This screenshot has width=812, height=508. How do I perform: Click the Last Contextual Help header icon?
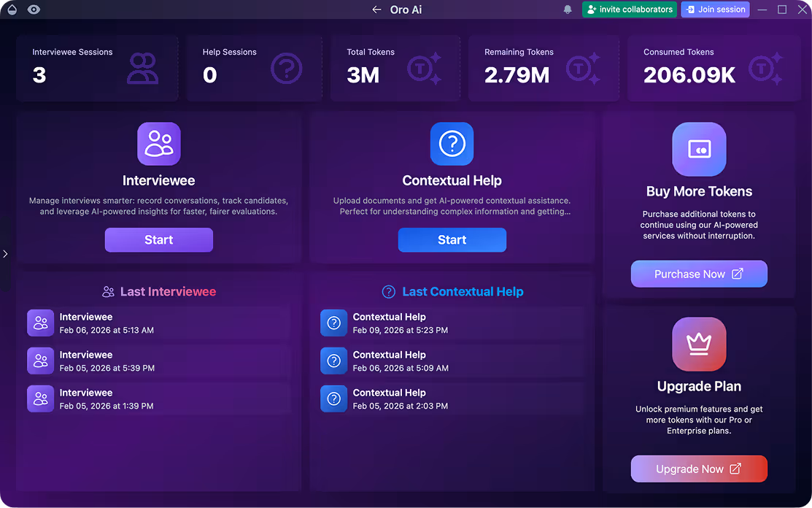[388, 292]
